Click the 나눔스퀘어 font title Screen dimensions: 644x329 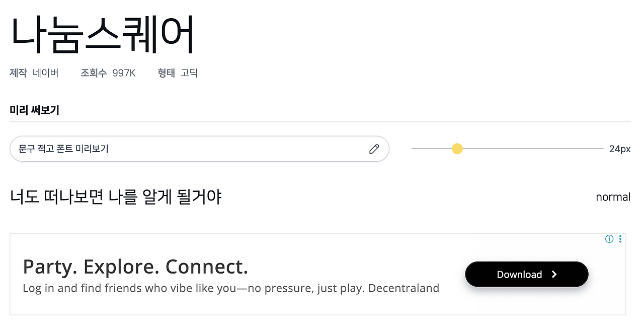pyautogui.click(x=103, y=33)
